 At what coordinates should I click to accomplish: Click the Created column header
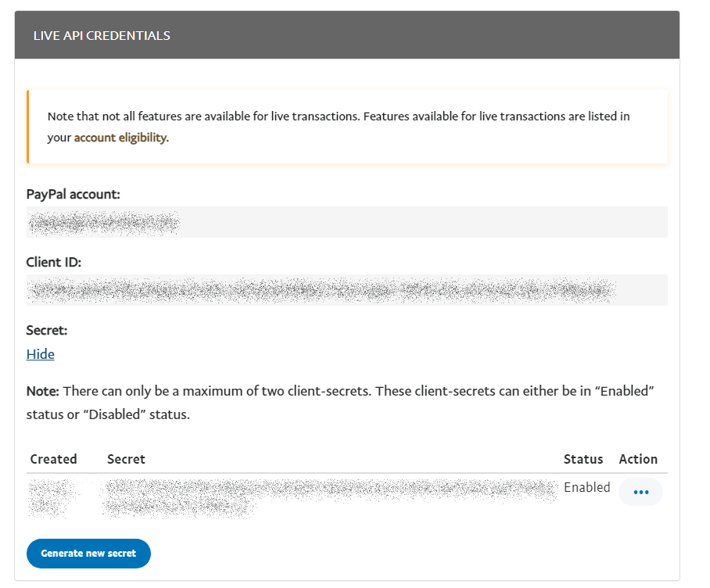pyautogui.click(x=53, y=459)
